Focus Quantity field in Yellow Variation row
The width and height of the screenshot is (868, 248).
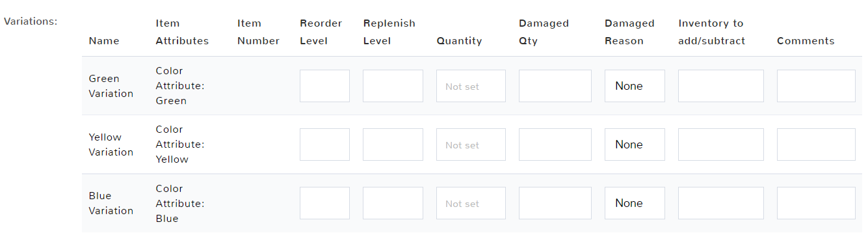pos(471,145)
